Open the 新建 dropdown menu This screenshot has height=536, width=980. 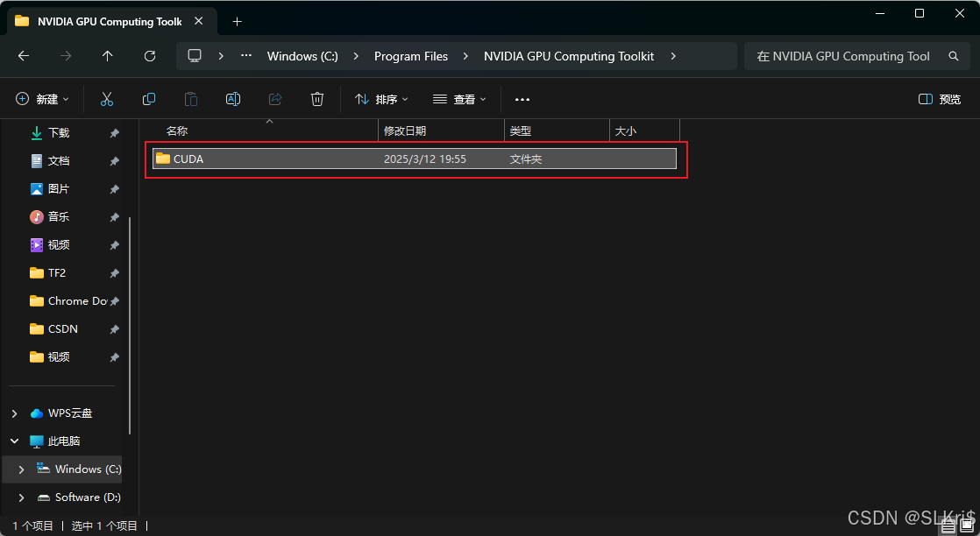coord(42,99)
